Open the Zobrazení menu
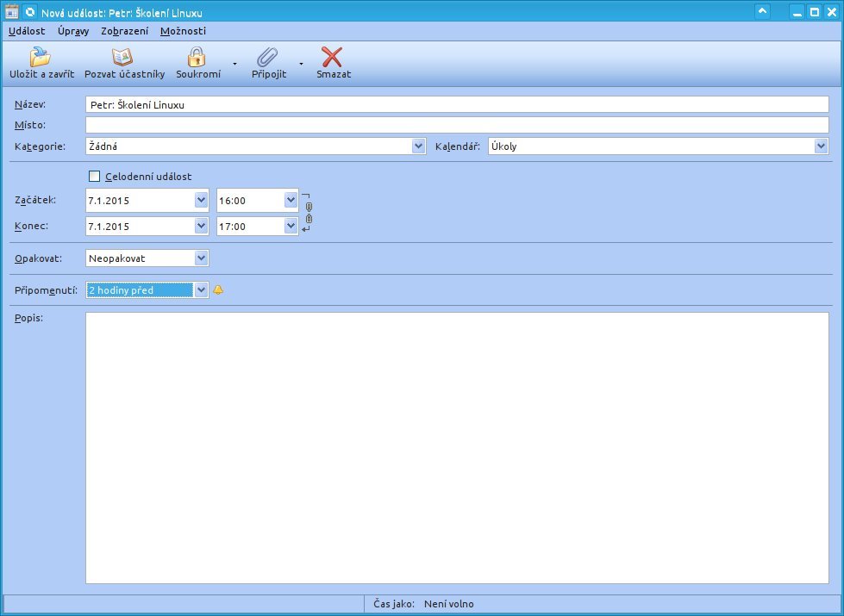 tap(124, 31)
